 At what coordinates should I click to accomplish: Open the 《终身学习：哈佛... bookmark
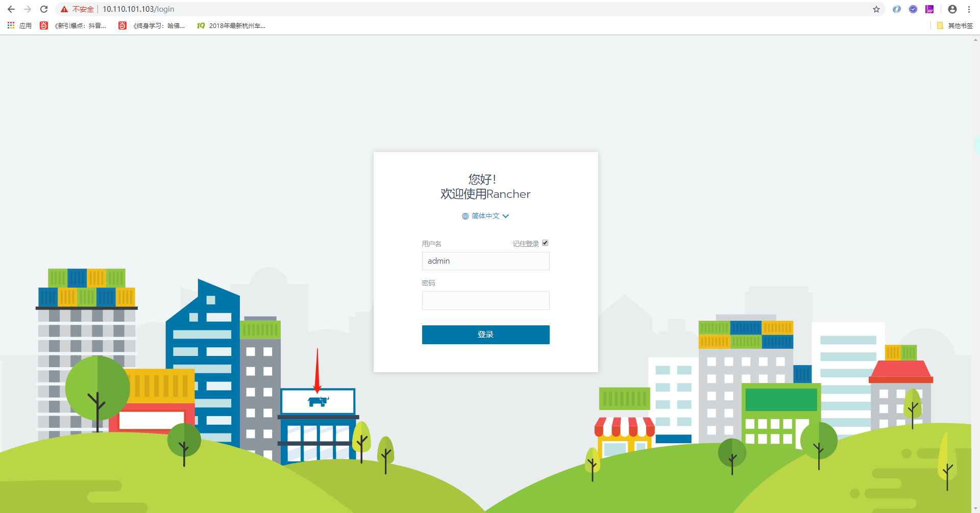[x=152, y=25]
